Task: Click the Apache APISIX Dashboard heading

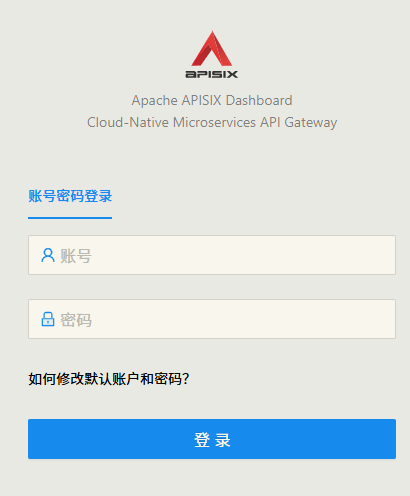Action: (212, 100)
